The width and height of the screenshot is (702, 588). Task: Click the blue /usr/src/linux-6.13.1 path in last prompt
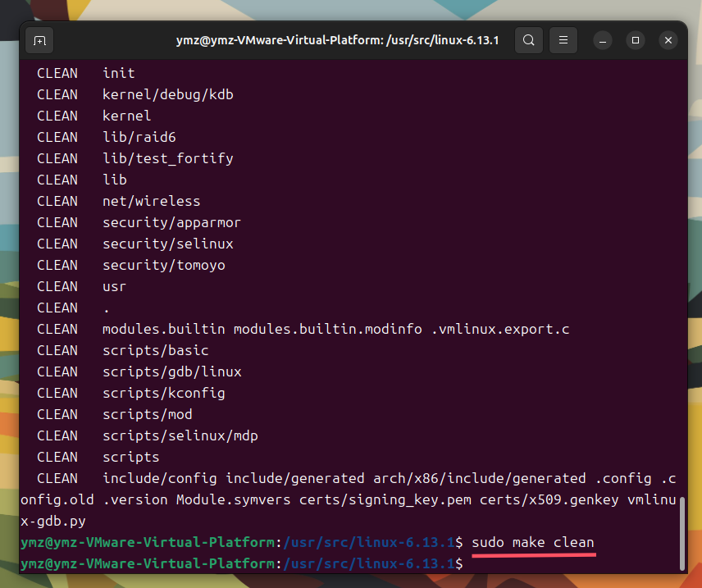pos(369,563)
